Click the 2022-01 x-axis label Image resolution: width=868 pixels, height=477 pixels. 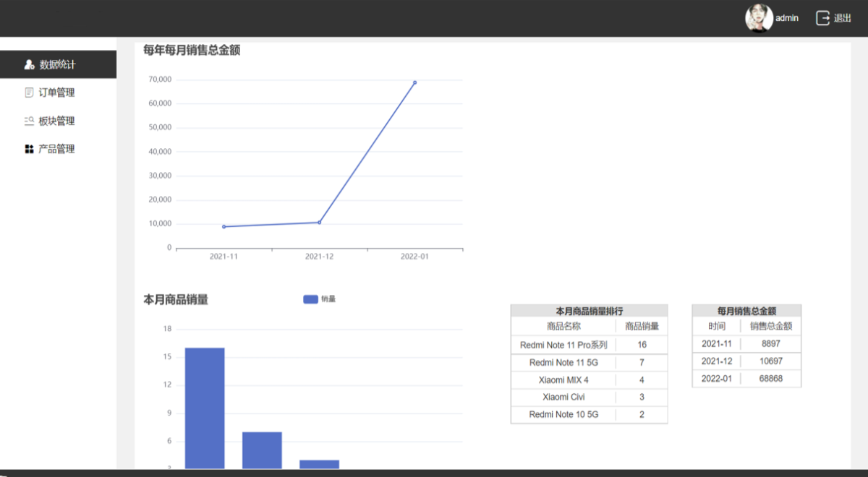click(x=414, y=257)
